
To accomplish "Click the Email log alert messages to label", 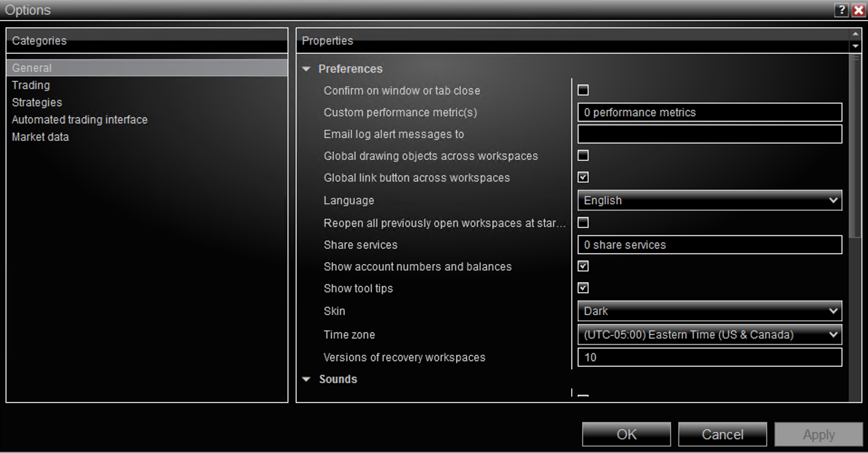I will point(394,134).
